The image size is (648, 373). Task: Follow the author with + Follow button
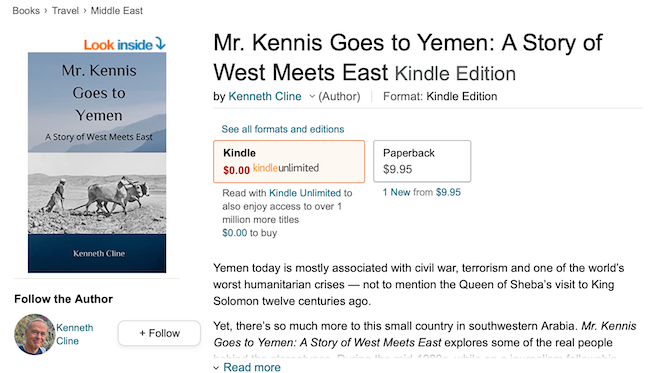[x=159, y=333]
